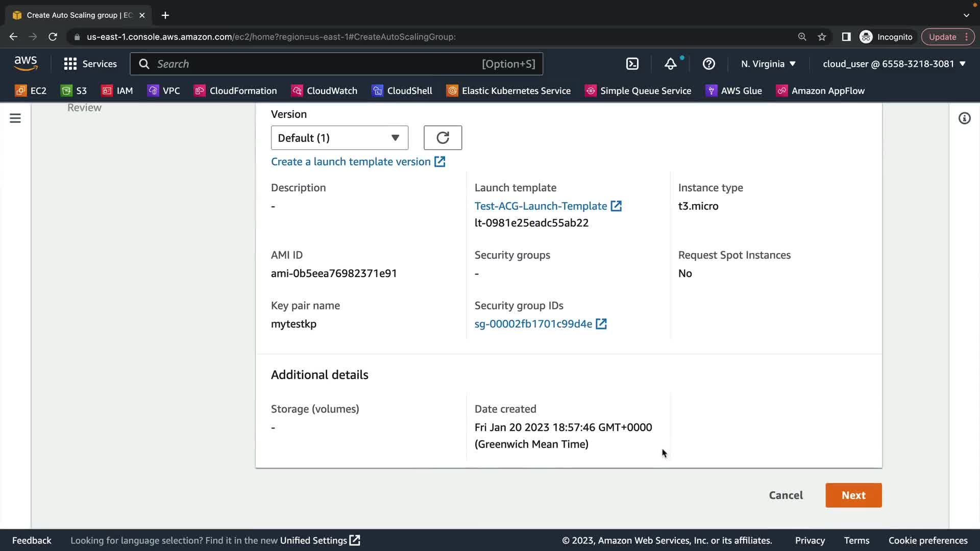Viewport: 980px width, 551px height.
Task: Open the hamburger side navigation menu
Action: (15, 118)
